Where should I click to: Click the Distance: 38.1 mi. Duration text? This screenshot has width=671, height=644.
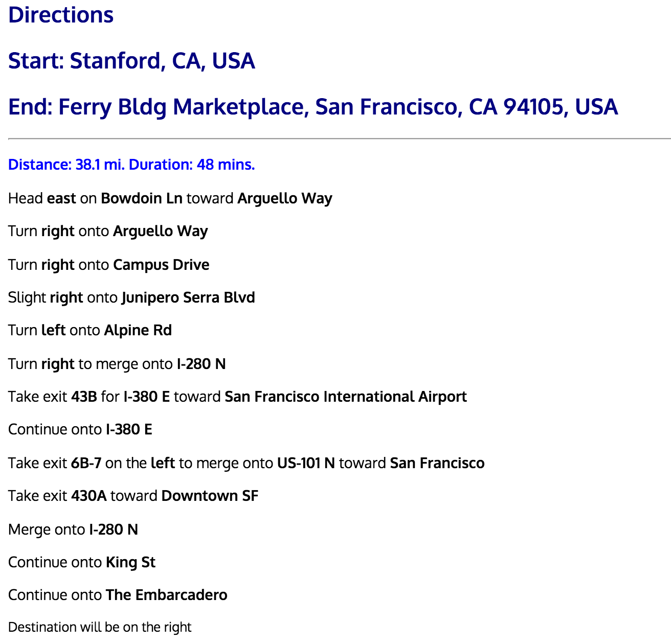click(x=131, y=165)
